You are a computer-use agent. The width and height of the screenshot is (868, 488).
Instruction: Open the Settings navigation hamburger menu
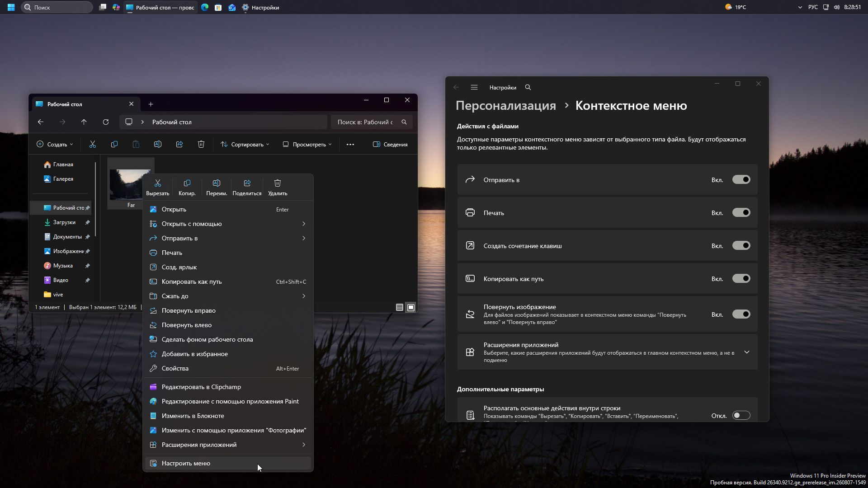pos(474,87)
